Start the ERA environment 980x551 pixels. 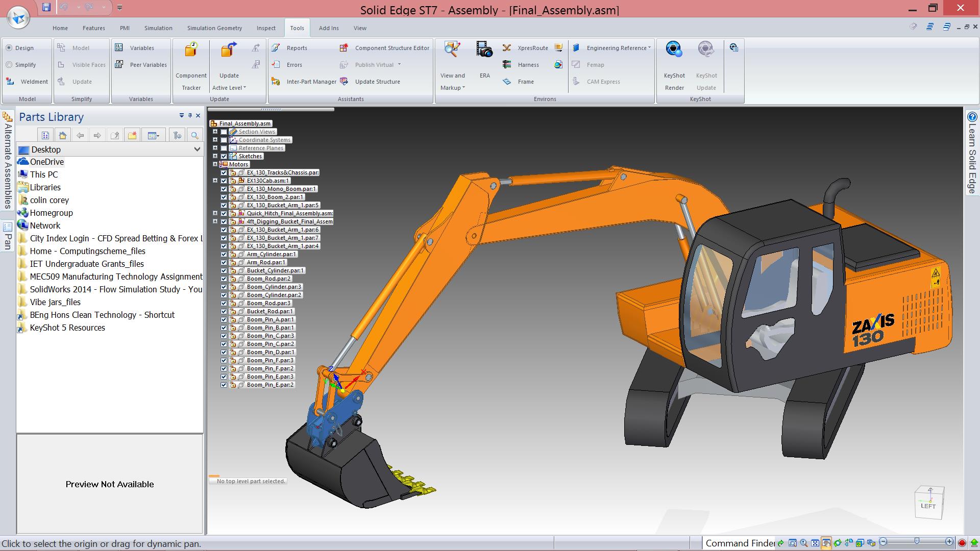coord(484,61)
